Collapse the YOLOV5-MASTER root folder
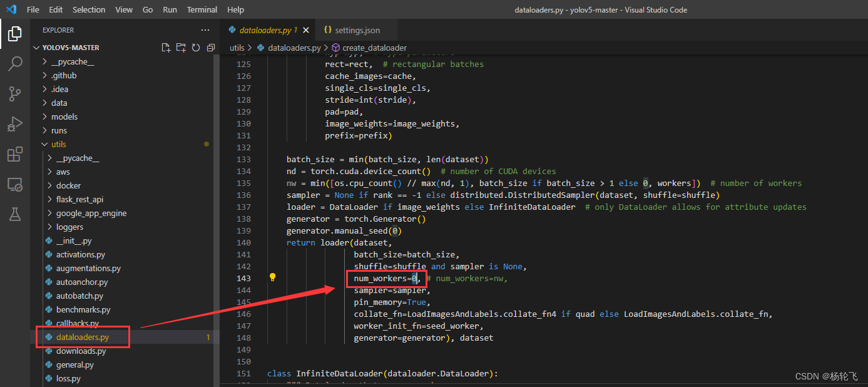The image size is (868, 387). 71,48
